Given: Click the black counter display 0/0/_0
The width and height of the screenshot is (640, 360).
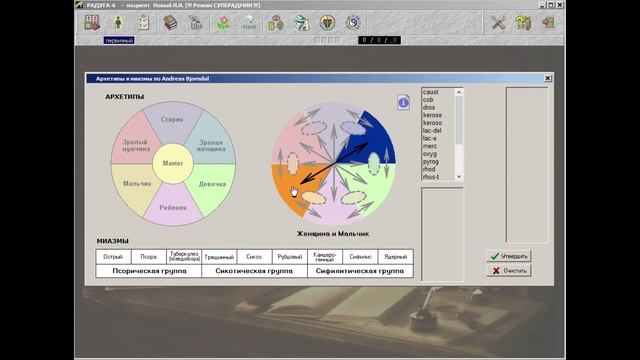Looking at the screenshot, I should coord(379,40).
